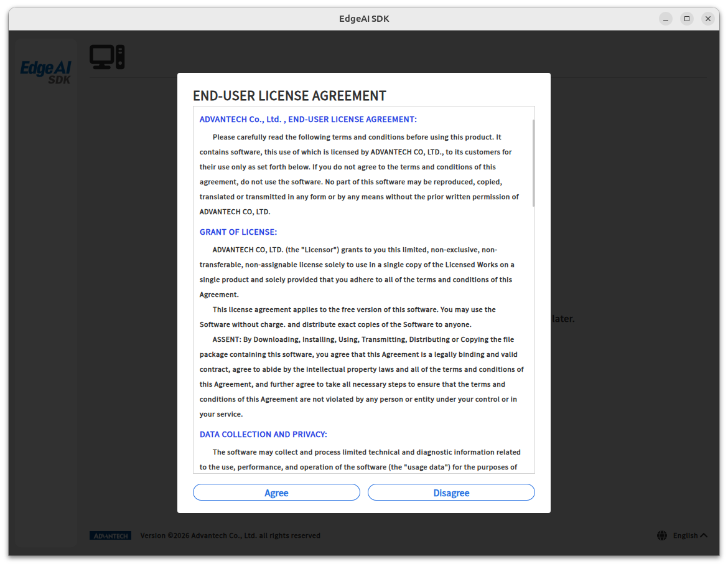Click the copyright version text in footer
Screen dimensions: 728x566
(x=230, y=535)
